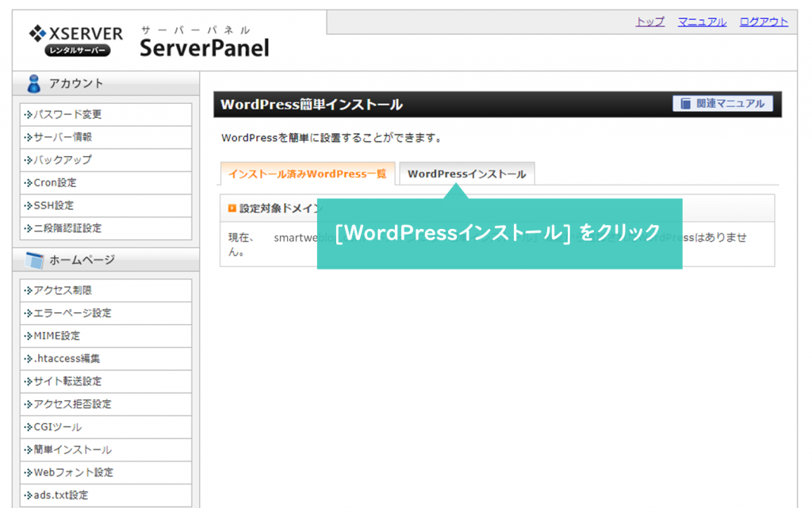Click the ホームページ section header
The height and width of the screenshot is (508, 812).
point(105,260)
